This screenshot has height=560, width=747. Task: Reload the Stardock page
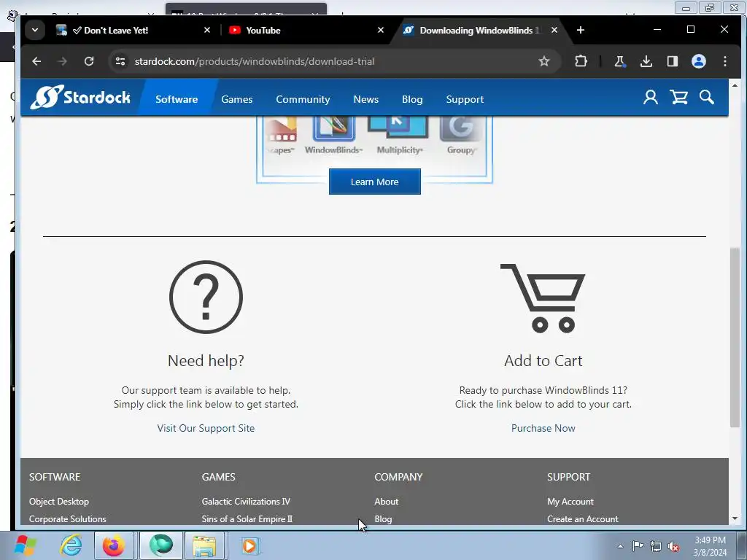click(88, 61)
